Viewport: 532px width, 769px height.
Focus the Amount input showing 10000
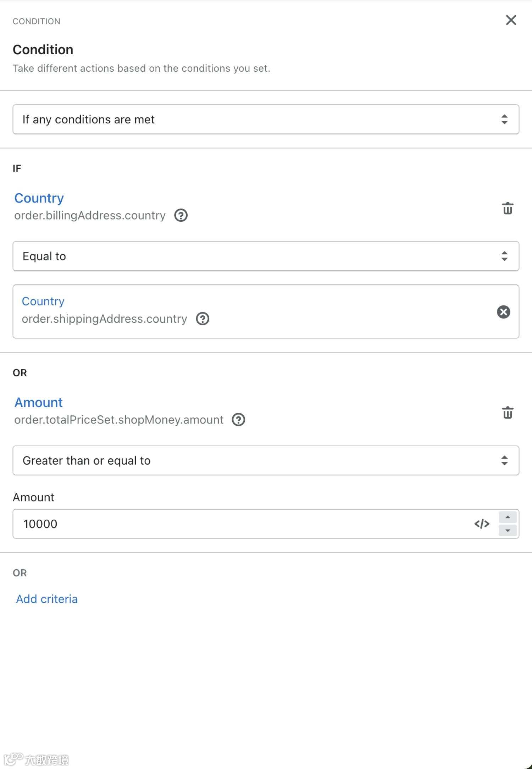point(241,524)
